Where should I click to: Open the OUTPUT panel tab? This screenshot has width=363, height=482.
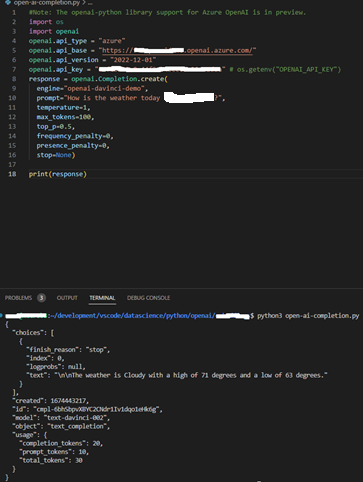67,298
